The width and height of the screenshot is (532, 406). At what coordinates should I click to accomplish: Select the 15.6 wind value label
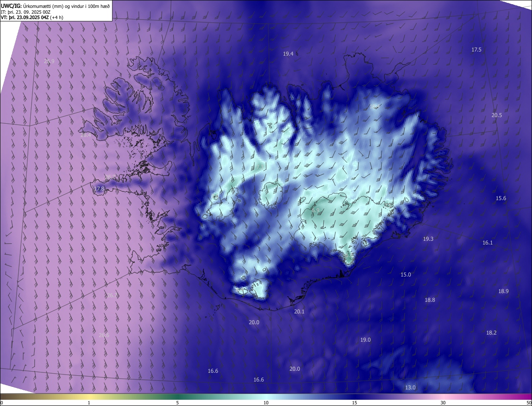(501, 198)
